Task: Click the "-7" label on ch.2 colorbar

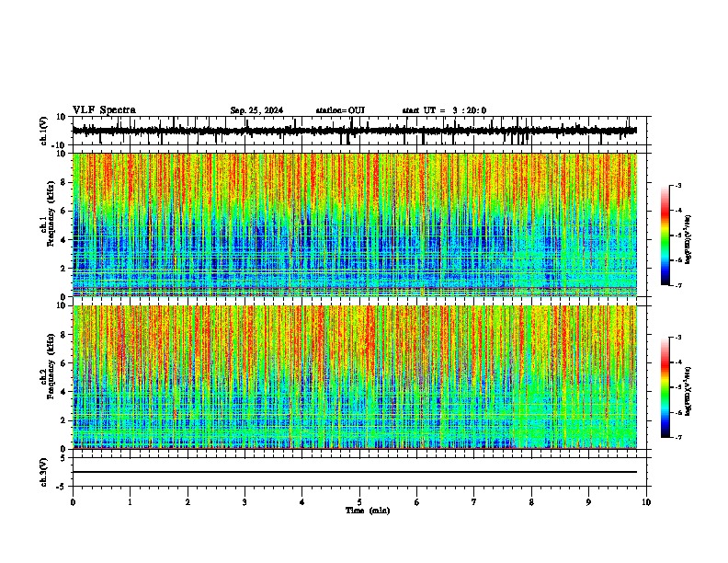Action: 677,438
